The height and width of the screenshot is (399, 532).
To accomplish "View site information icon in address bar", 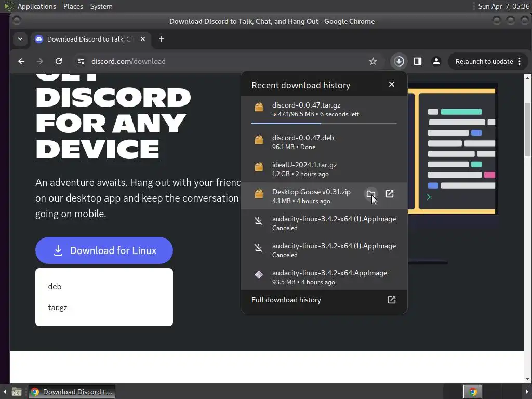I will (81, 61).
